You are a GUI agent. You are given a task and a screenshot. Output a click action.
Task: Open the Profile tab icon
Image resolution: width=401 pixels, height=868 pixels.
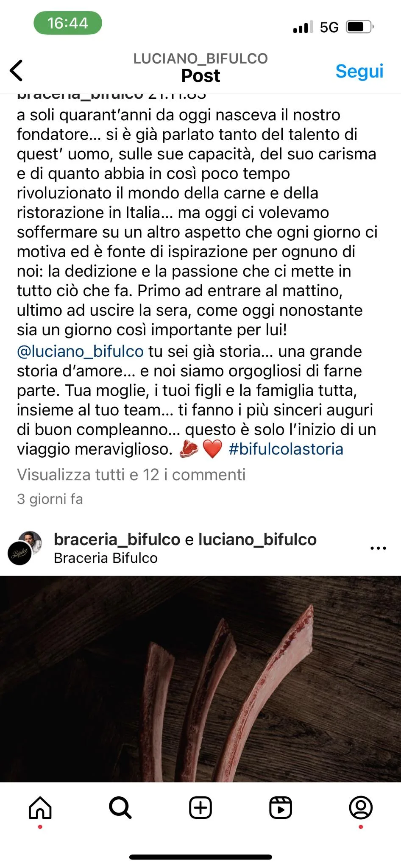tap(361, 807)
